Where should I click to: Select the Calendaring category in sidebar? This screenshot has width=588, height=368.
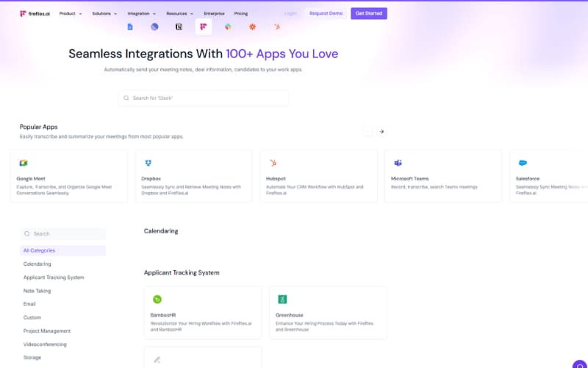click(37, 264)
